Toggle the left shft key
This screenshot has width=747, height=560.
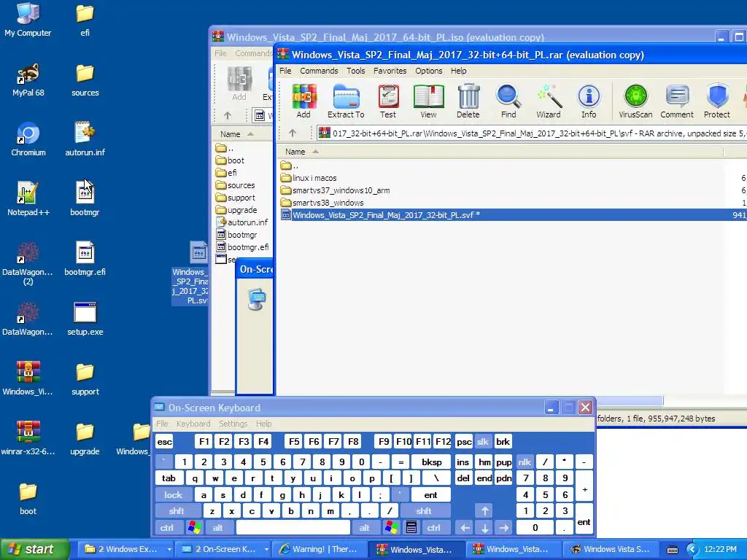(177, 511)
